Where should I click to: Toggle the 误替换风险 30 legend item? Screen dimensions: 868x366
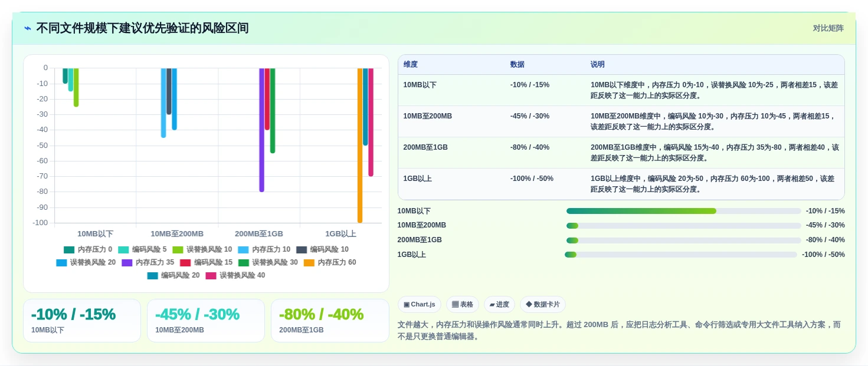click(x=268, y=263)
